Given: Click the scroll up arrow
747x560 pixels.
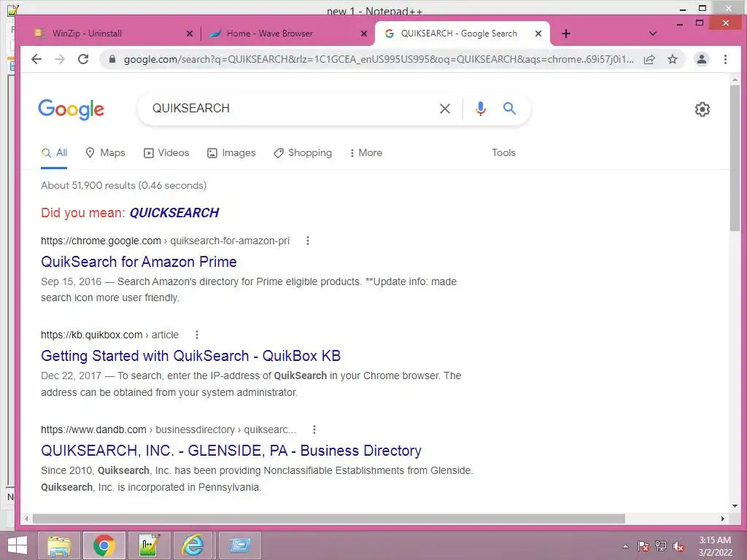Looking at the screenshot, I should click(735, 80).
